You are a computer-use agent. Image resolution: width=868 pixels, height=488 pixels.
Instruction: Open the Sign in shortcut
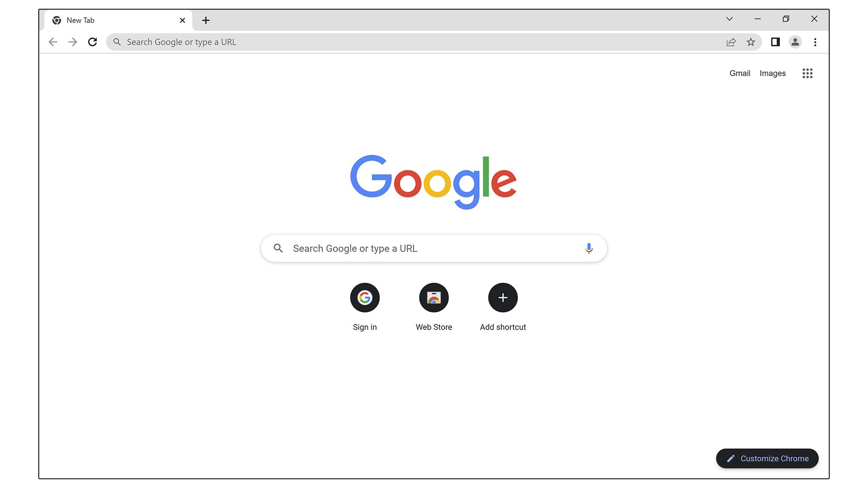tap(364, 297)
